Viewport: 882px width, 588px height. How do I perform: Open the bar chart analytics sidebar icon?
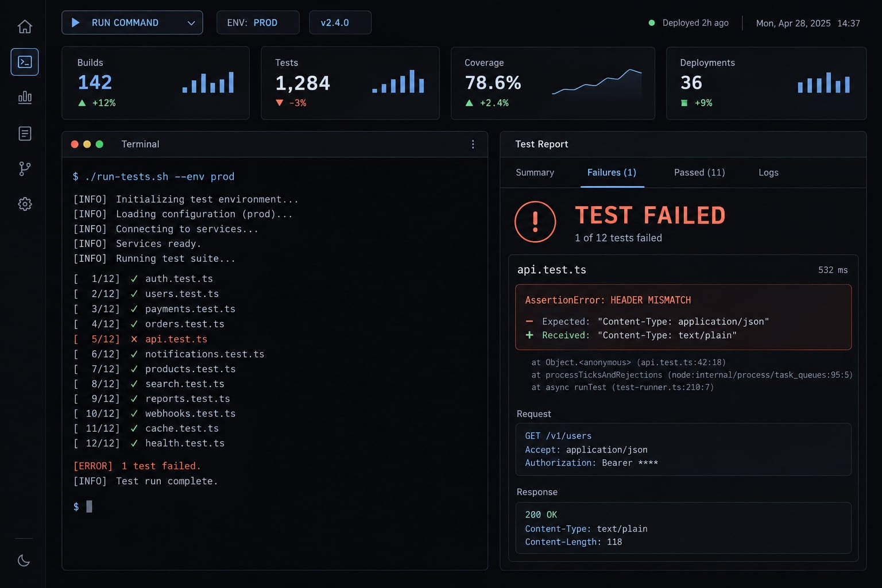click(x=25, y=97)
